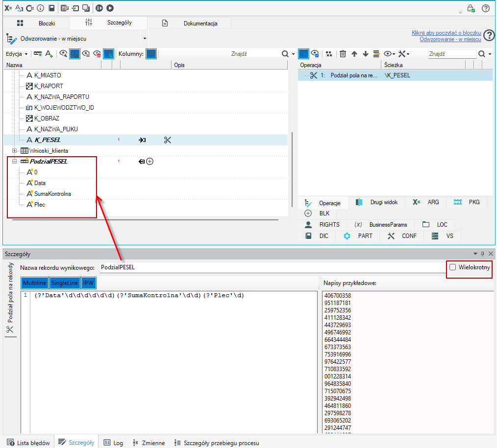497x448 pixels.
Task: Click the Nazwa rekordu wynikowego input field
Action: [x=273, y=267]
